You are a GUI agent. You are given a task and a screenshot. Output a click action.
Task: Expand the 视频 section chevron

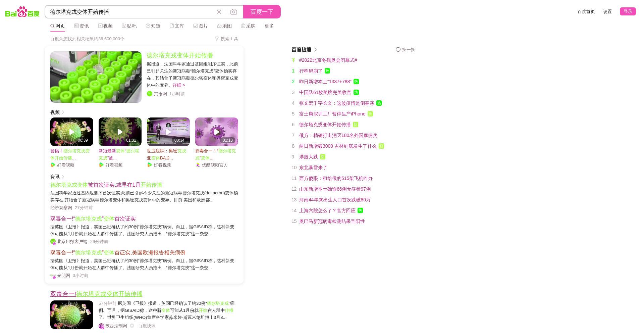(x=63, y=112)
